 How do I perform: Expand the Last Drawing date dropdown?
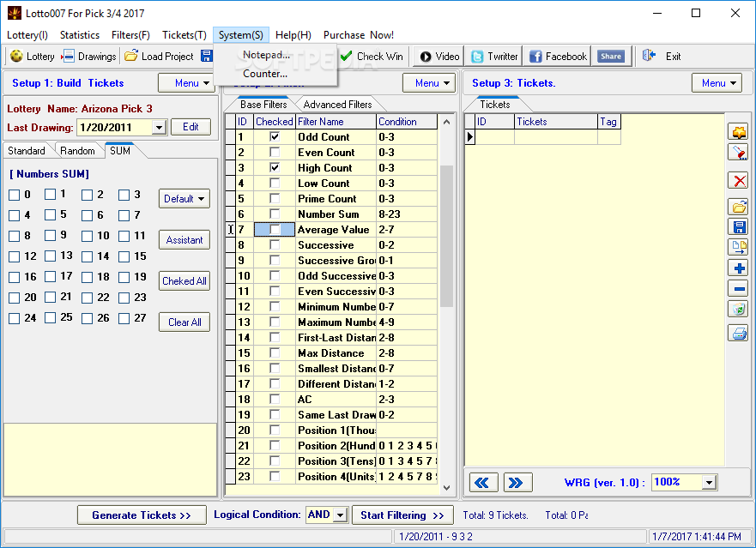pyautogui.click(x=159, y=128)
